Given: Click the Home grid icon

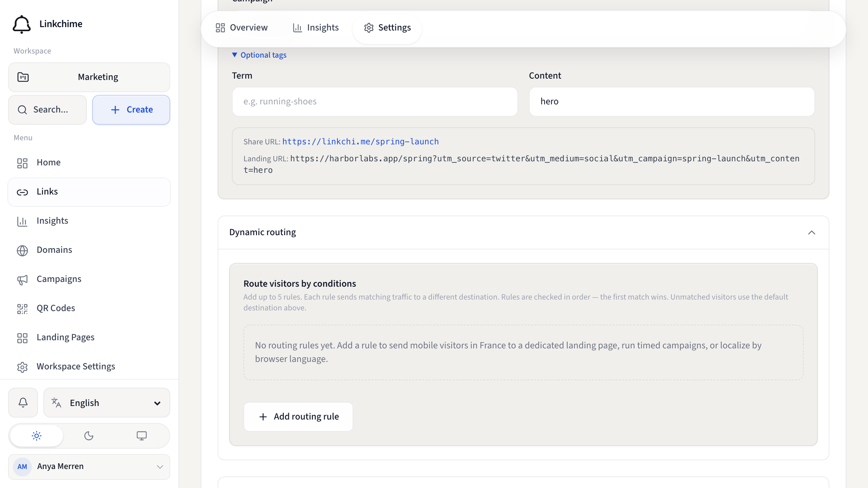Looking at the screenshot, I should (x=22, y=163).
